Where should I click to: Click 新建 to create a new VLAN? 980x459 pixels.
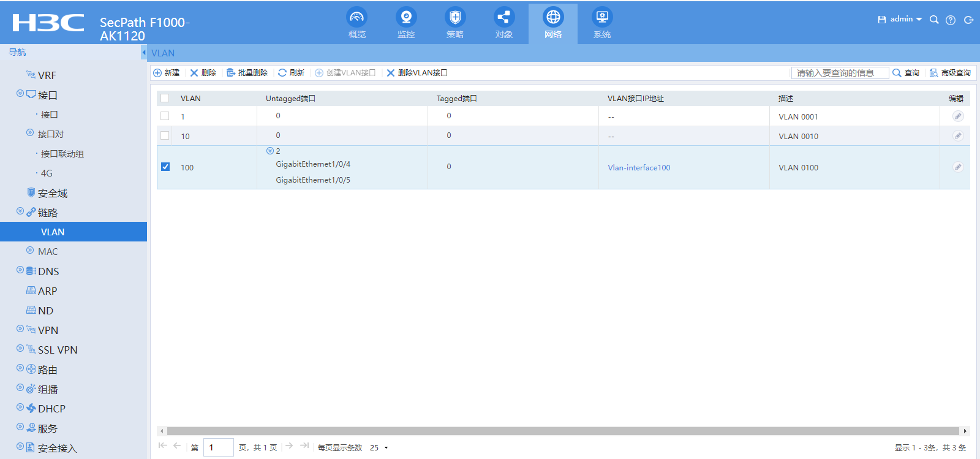click(166, 73)
